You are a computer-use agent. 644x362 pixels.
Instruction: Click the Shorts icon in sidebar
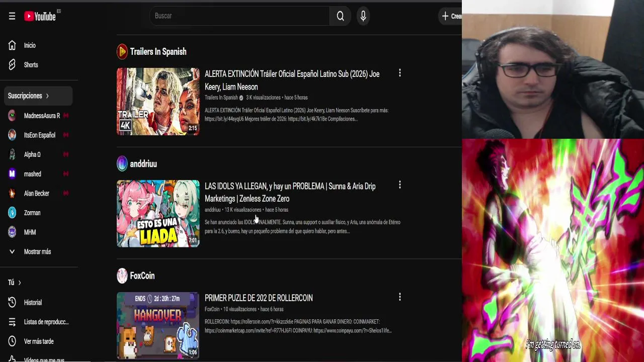point(12,65)
